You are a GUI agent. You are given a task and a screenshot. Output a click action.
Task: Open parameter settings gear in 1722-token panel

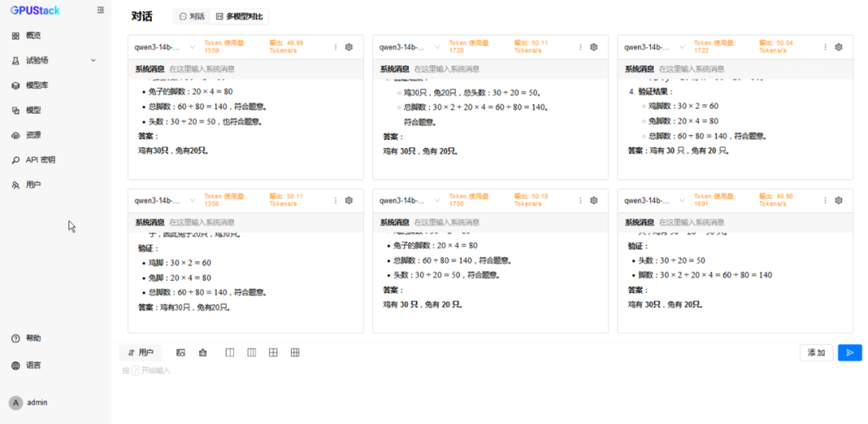[x=838, y=47]
